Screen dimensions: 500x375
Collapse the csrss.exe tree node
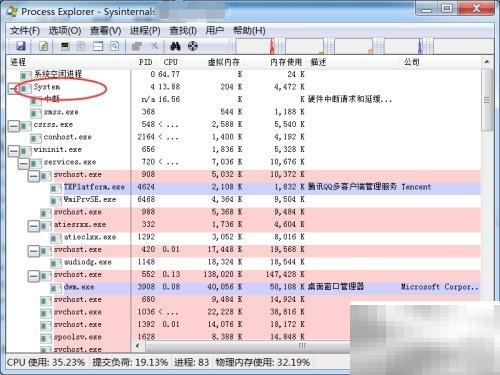click(14, 126)
